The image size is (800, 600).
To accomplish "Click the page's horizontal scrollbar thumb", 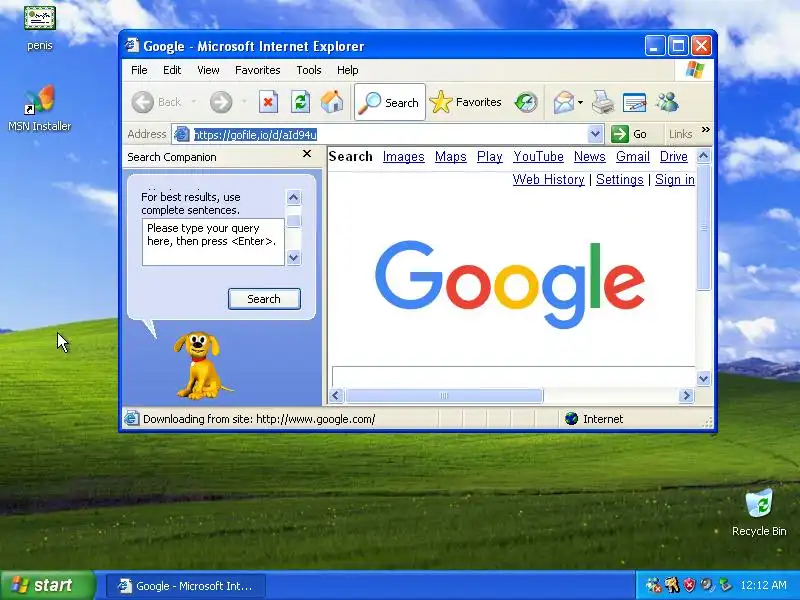I will click(x=444, y=395).
